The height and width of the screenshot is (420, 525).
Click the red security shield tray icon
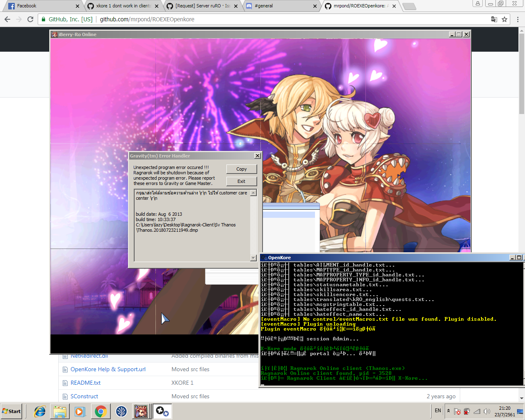click(x=467, y=411)
